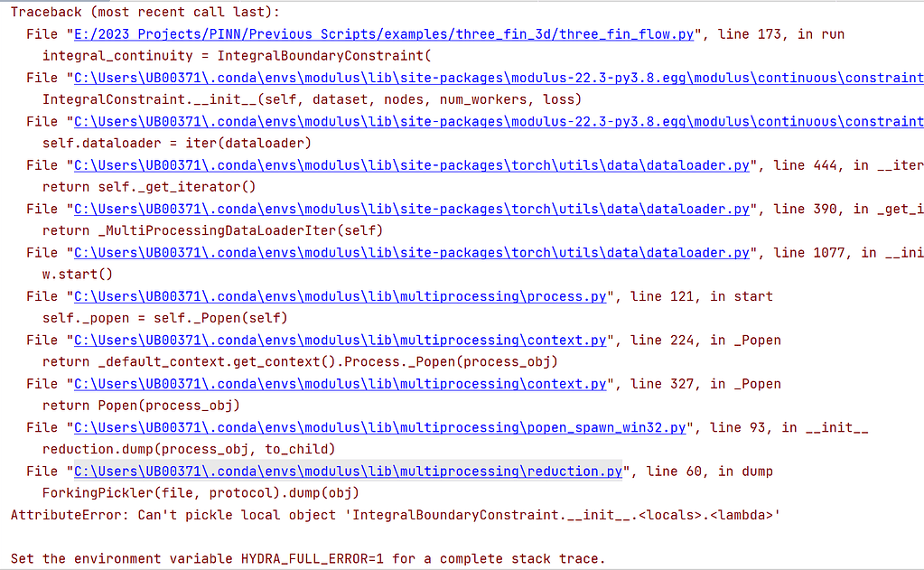Screen dimensions: 924x570
Task: Open popen_spawn_win32.py at line 93
Action: [x=379, y=427]
